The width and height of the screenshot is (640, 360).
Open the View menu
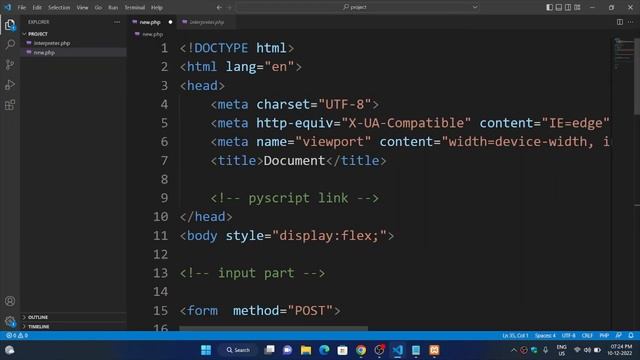pos(82,7)
